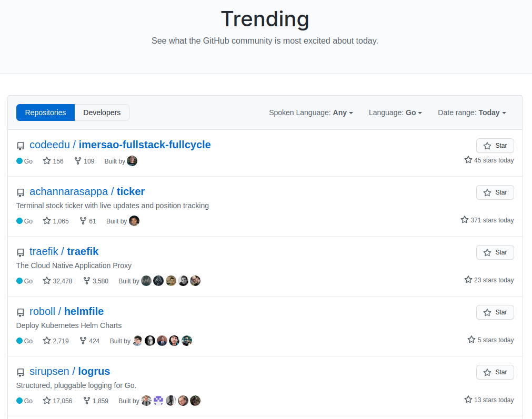Open the last contributor avatar for logrus
This screenshot has height=419, width=532.
click(x=195, y=401)
